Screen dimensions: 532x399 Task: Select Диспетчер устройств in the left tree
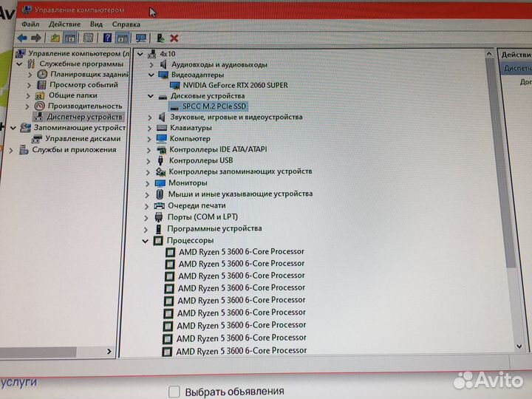[84, 117]
